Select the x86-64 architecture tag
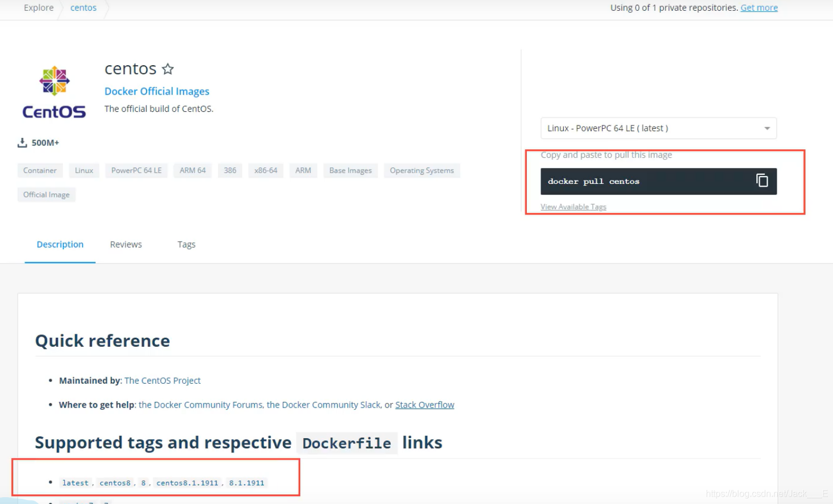 266,170
